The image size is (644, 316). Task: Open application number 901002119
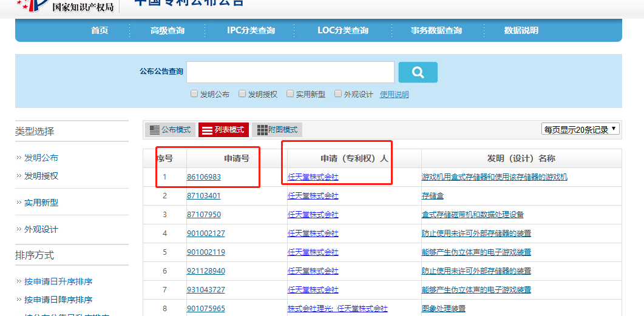[x=206, y=252]
